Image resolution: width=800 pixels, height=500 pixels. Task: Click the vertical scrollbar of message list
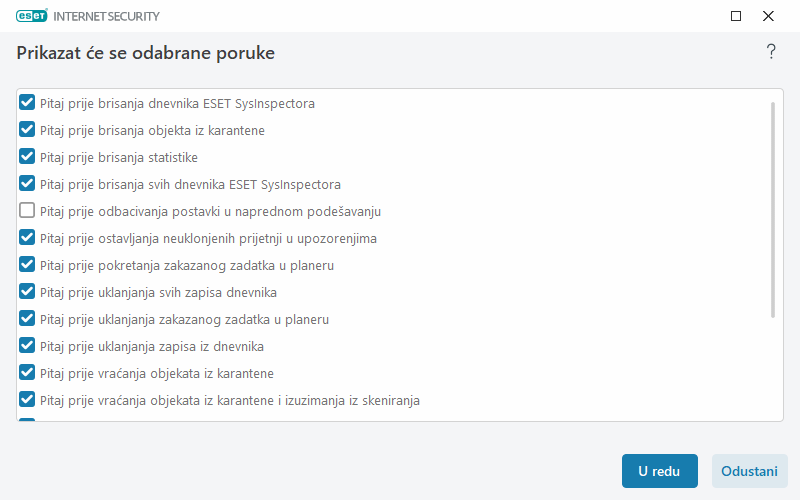point(773,210)
